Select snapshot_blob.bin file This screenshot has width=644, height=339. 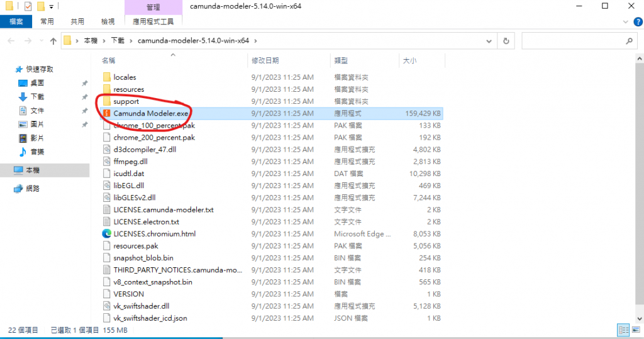(143, 258)
